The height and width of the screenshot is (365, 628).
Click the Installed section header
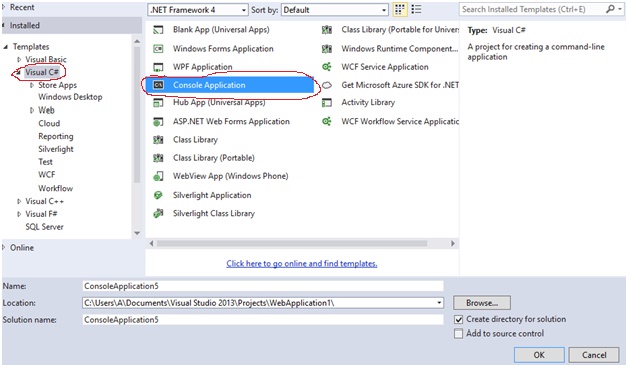click(x=72, y=26)
